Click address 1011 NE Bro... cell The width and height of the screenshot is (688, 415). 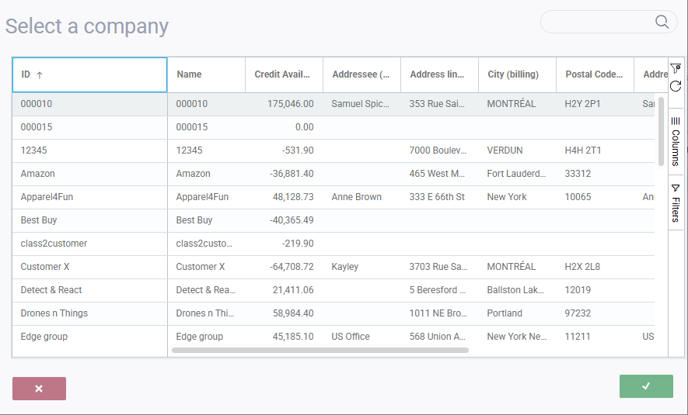point(438,313)
